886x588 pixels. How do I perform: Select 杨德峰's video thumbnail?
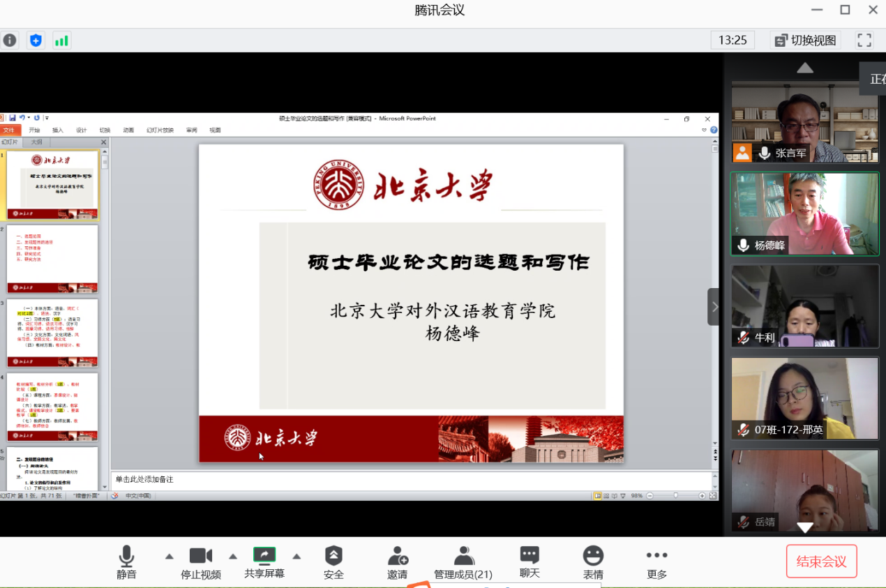click(x=804, y=213)
